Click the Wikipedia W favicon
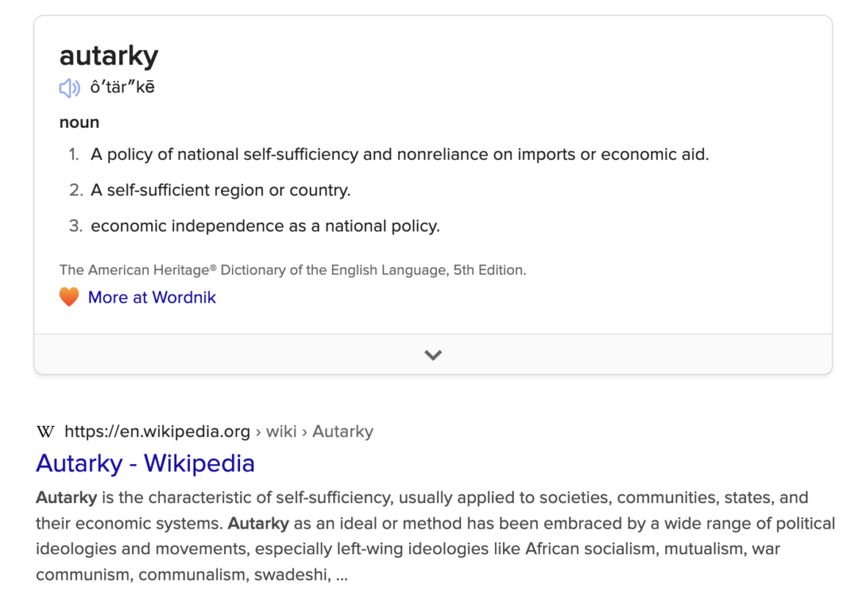The width and height of the screenshot is (859, 616). (x=45, y=432)
